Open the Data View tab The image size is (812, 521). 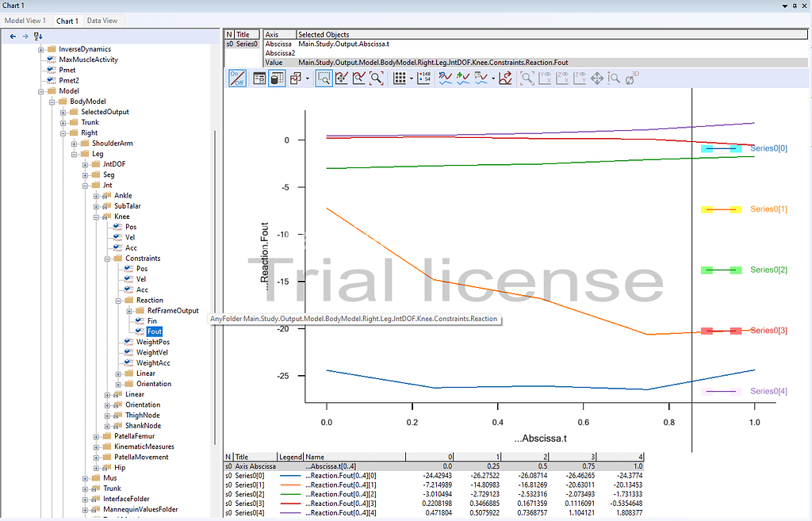click(x=103, y=21)
